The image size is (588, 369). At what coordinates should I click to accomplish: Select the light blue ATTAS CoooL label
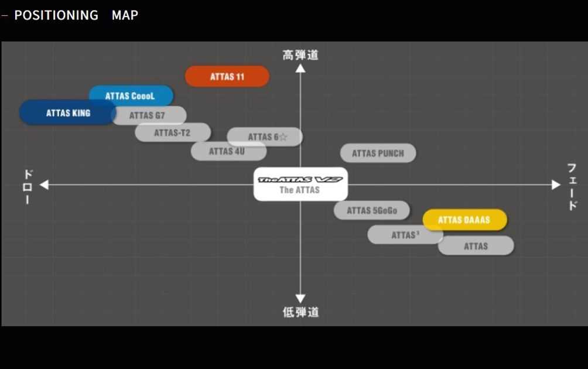[x=131, y=96]
